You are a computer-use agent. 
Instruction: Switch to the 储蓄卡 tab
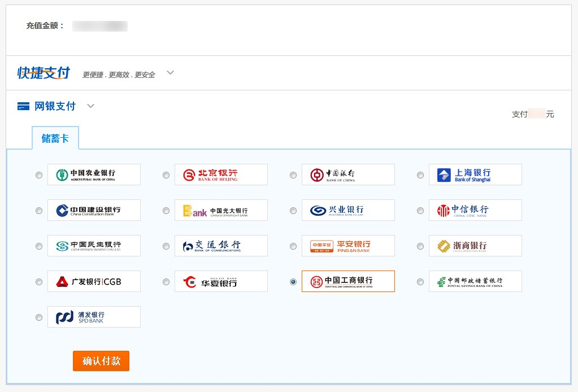(55, 138)
